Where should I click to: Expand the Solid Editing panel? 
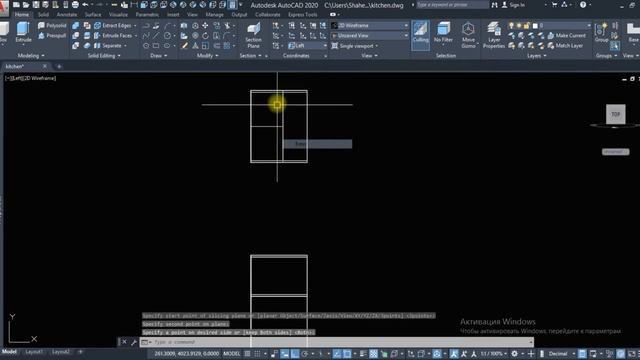(104, 56)
